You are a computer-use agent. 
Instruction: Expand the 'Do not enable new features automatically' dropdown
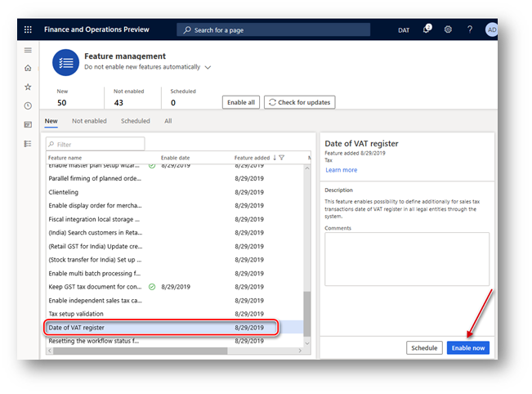point(208,67)
